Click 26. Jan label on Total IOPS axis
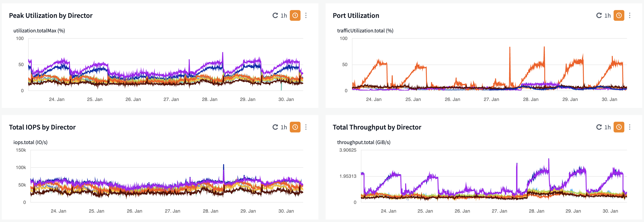The height and width of the screenshot is (222, 644). [134, 211]
